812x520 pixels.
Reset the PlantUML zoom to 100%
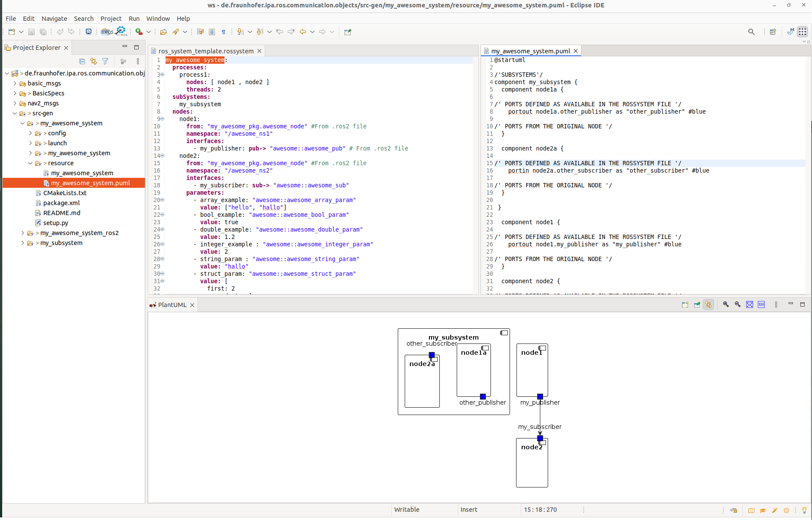(761, 304)
